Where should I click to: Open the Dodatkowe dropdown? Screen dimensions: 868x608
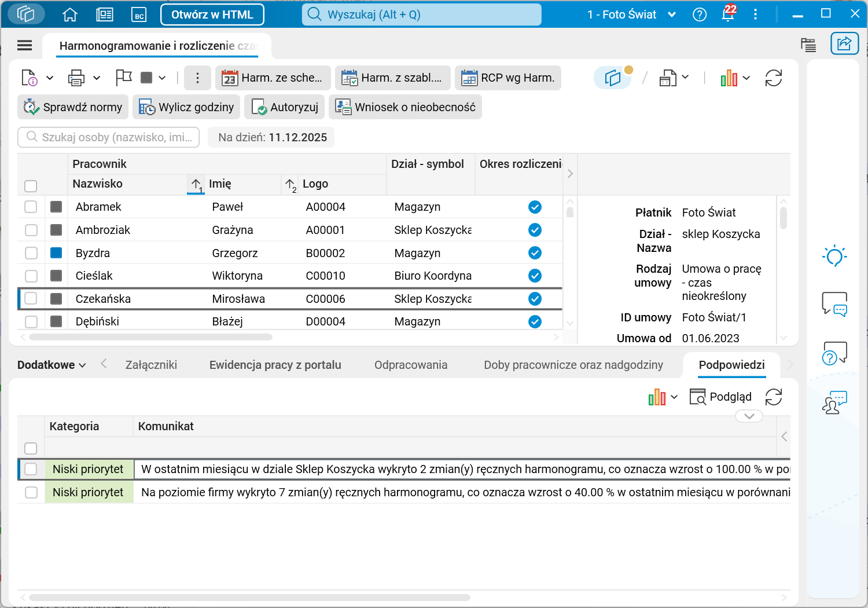pos(52,365)
